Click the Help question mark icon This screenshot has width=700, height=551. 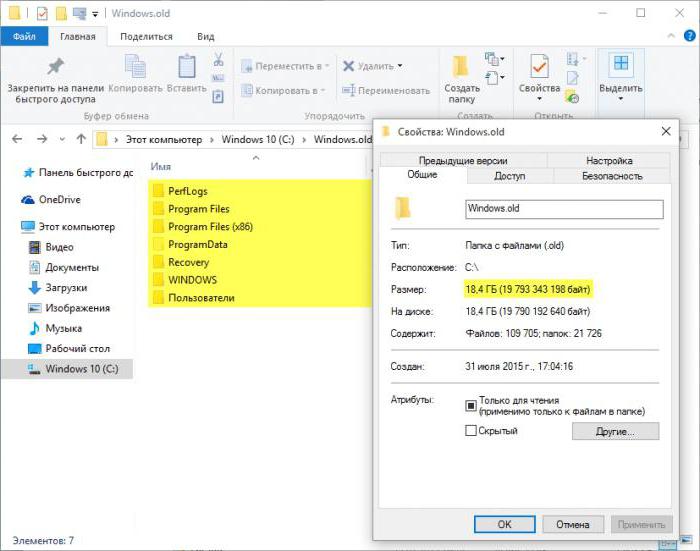pyautogui.click(x=689, y=36)
